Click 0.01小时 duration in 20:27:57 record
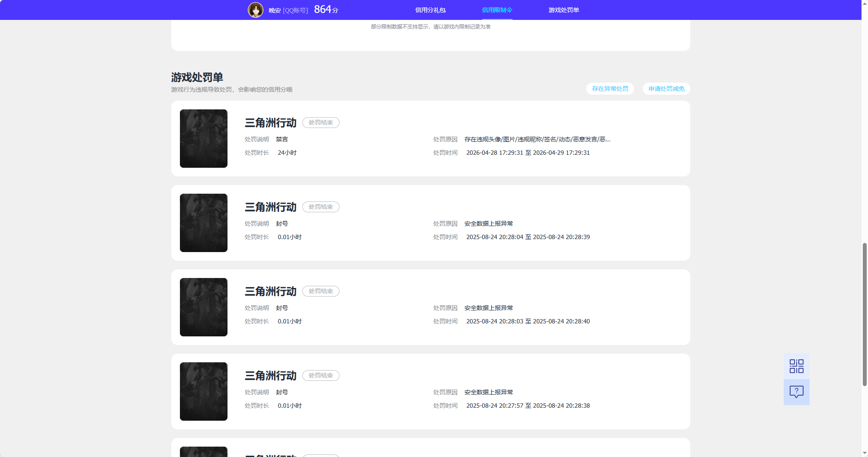This screenshot has height=457, width=868. [290, 406]
